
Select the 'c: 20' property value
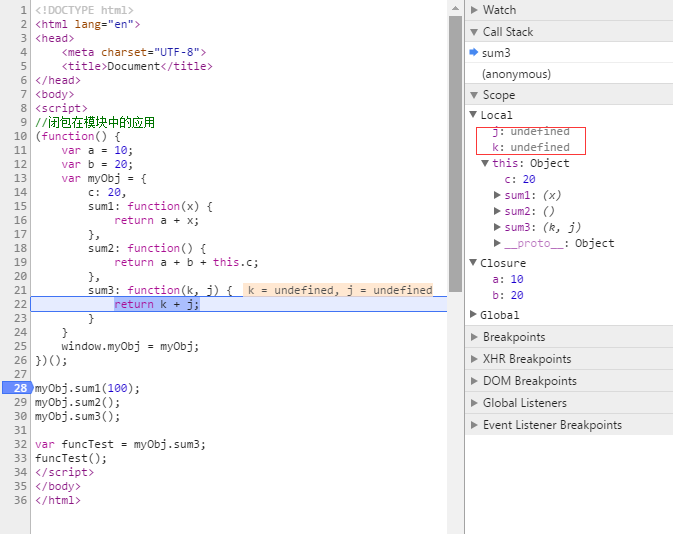click(x=520, y=179)
